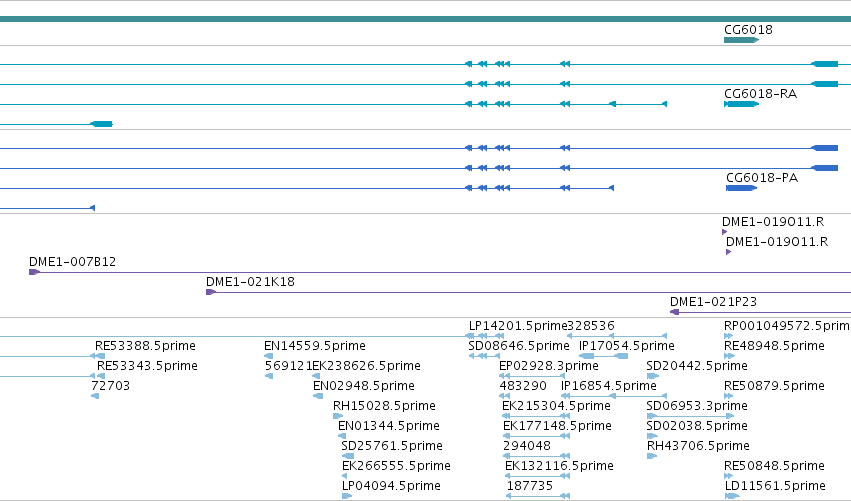Screen dimensions: 851x501
Task: Select the EK266555.5prime label
Action: [396, 466]
